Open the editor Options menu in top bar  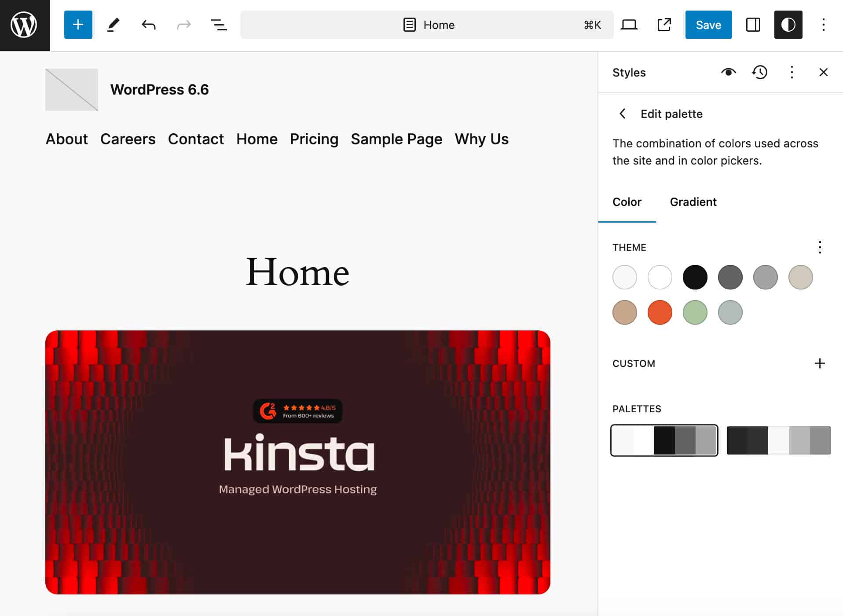[823, 25]
